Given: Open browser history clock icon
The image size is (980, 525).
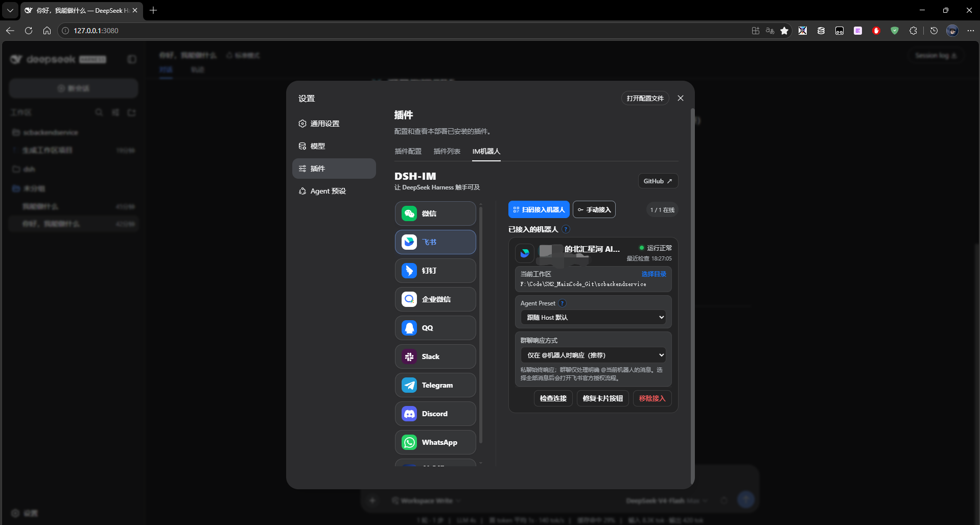Looking at the screenshot, I should [934, 31].
